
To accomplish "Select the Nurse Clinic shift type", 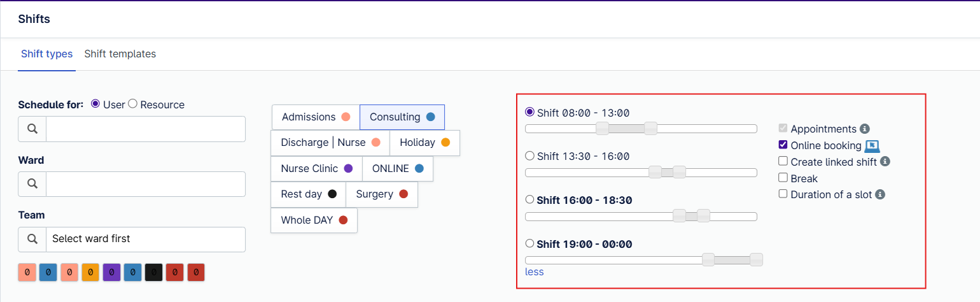I will 316,169.
